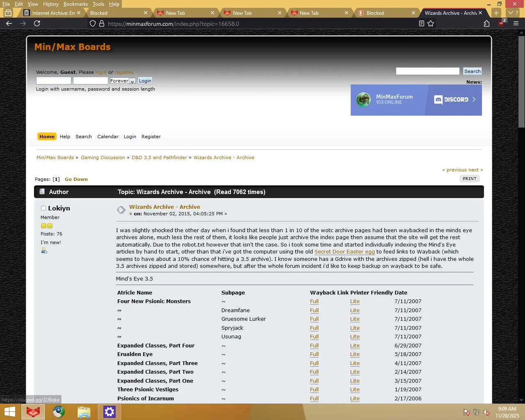Screen dimensions: 525x420
Task: Expand the Forever session length dropdown
Action: coord(122,81)
